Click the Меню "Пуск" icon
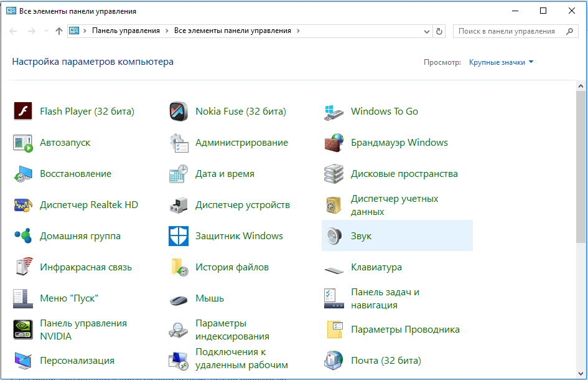The image size is (588, 380). [23, 298]
